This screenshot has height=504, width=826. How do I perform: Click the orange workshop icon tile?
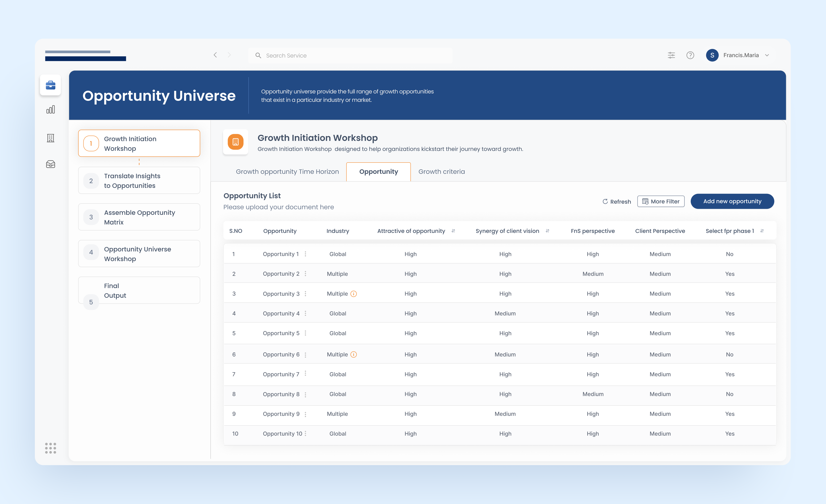[236, 142]
